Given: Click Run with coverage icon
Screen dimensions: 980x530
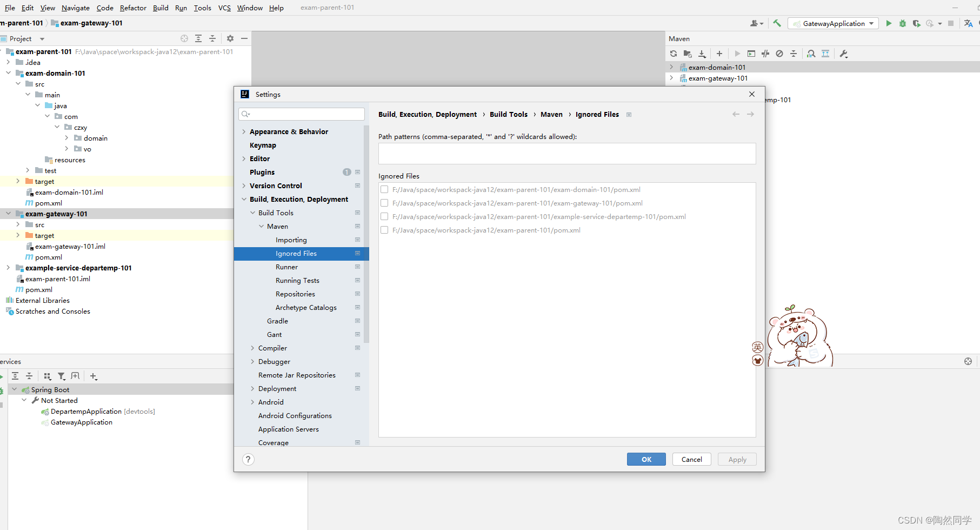Looking at the screenshot, I should click(x=917, y=23).
